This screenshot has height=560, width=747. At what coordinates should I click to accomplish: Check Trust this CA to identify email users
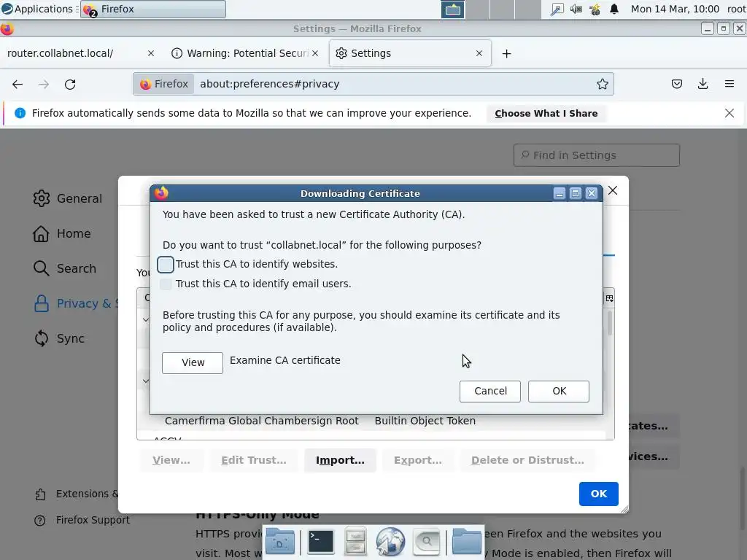[x=166, y=284]
